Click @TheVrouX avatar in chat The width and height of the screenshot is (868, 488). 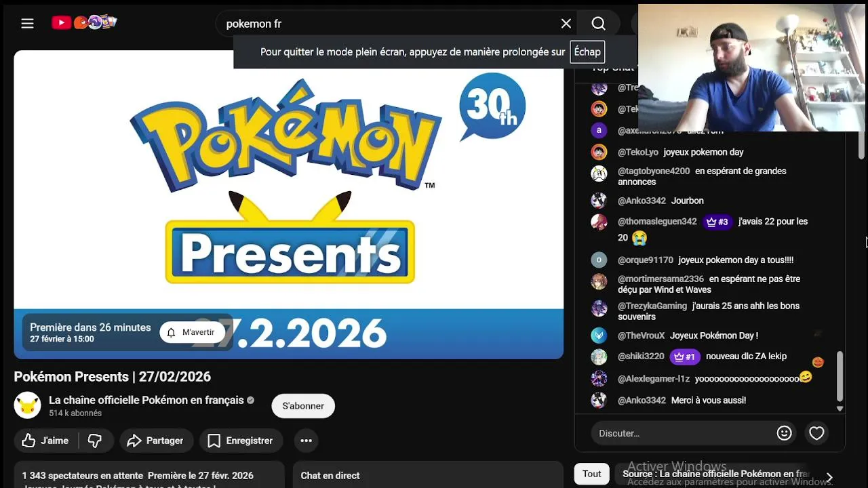(599, 335)
